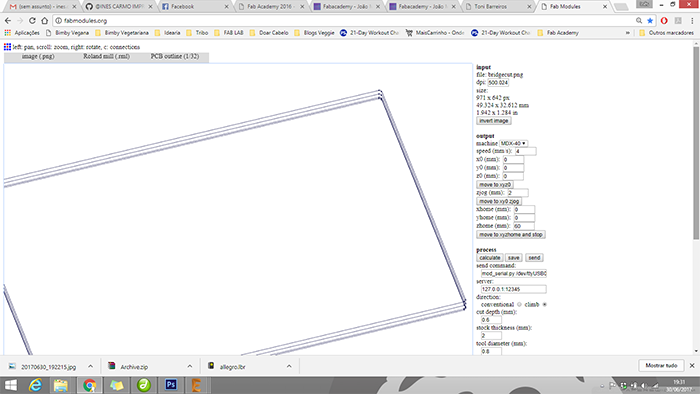Screen dimensions: 700x394
Task: Click the Mostrar tudo downloads button
Action: pos(661,365)
